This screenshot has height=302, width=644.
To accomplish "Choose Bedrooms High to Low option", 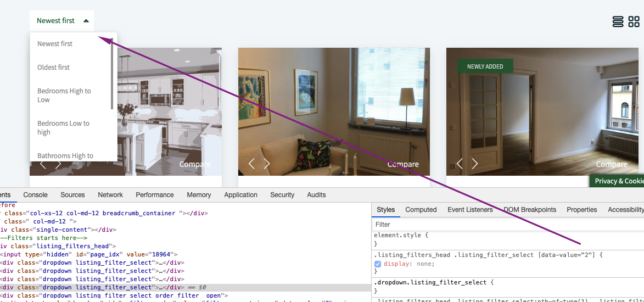I will tap(64, 95).
